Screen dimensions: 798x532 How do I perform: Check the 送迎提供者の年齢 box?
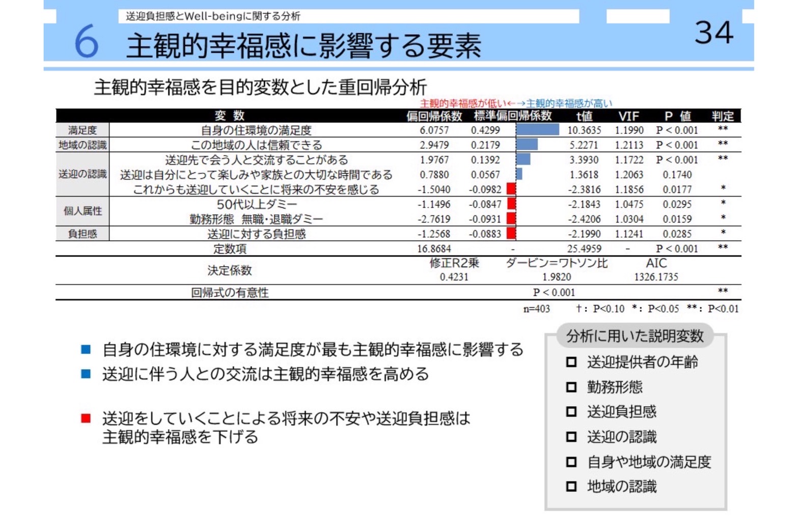pos(571,362)
